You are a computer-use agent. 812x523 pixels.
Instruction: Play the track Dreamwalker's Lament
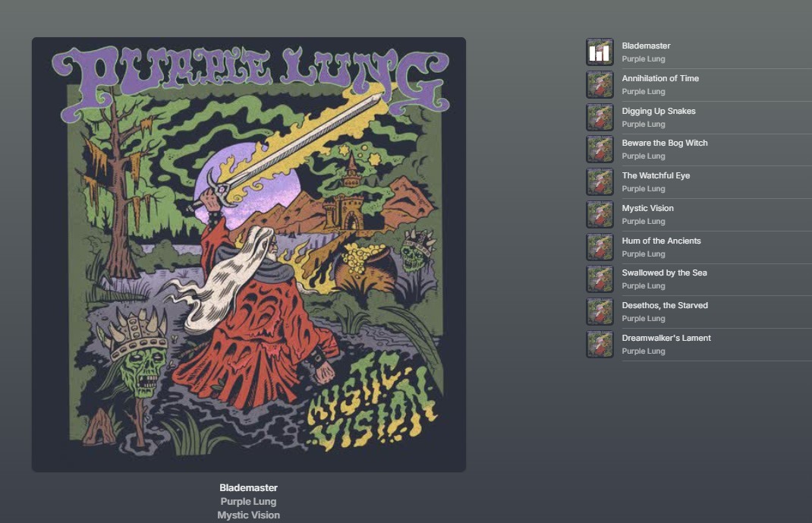[666, 338]
